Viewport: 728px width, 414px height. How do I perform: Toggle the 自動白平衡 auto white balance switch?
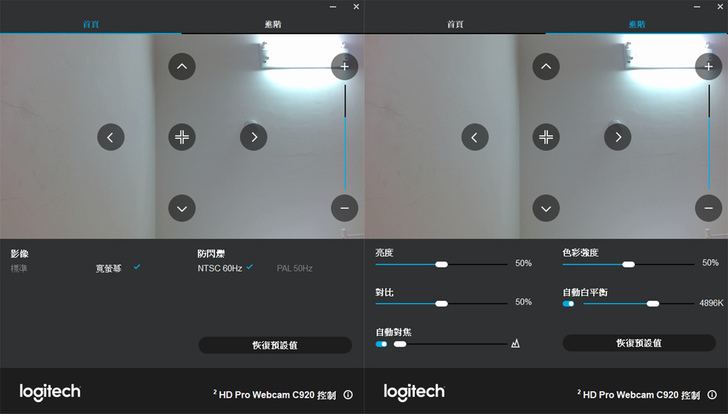coord(568,304)
